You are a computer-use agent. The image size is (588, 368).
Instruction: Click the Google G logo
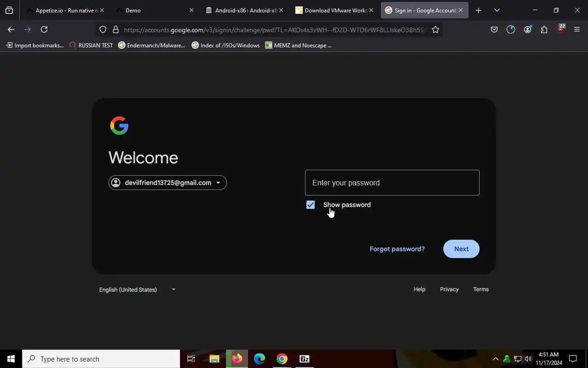click(119, 126)
